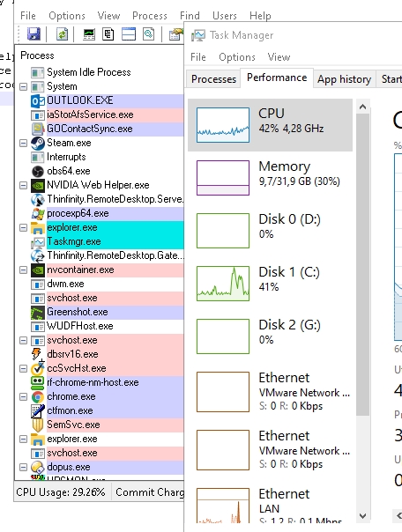
Task: Click the chrome.exe process icon
Action: point(38,397)
